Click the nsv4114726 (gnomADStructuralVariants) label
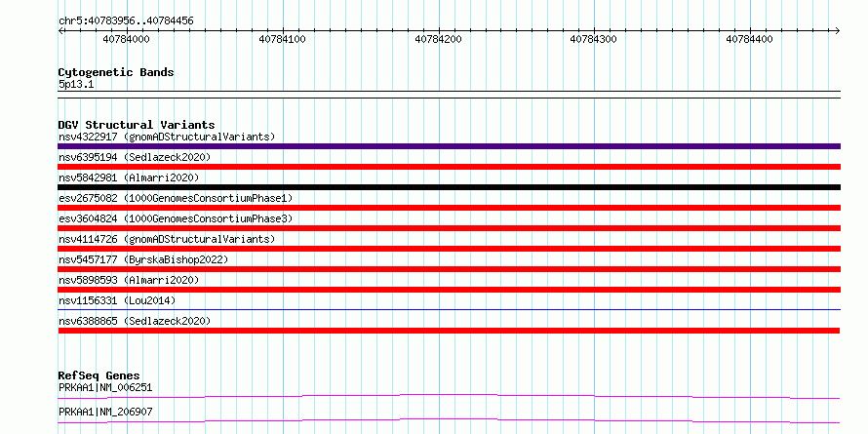This screenshot has height=434, width=868. click(x=167, y=239)
